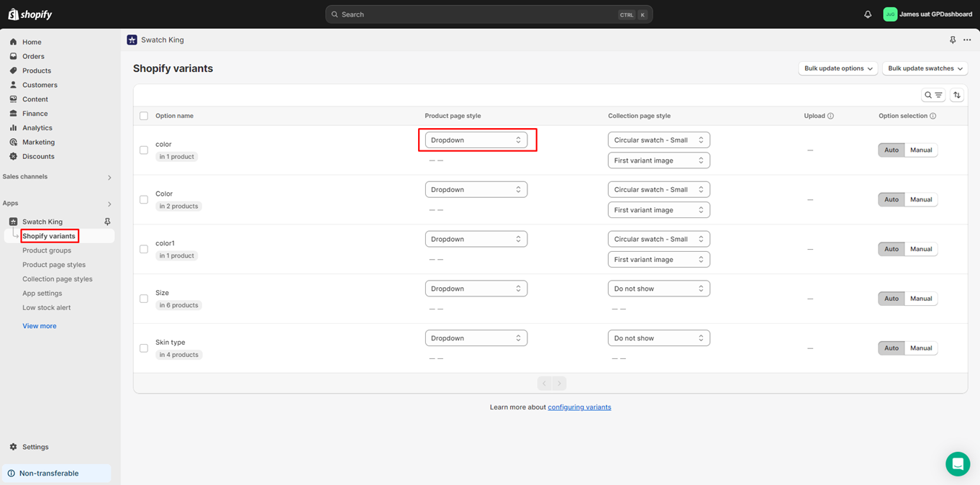The height and width of the screenshot is (485, 980).
Task: Click the Shopify logo
Action: 30,14
